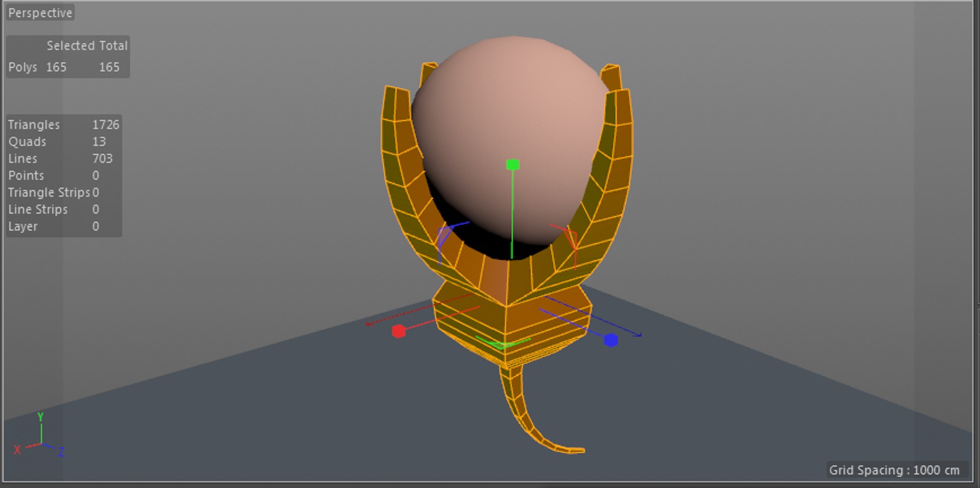Click the Line Strips statistic
The width and height of the screenshot is (980, 488).
click(54, 209)
